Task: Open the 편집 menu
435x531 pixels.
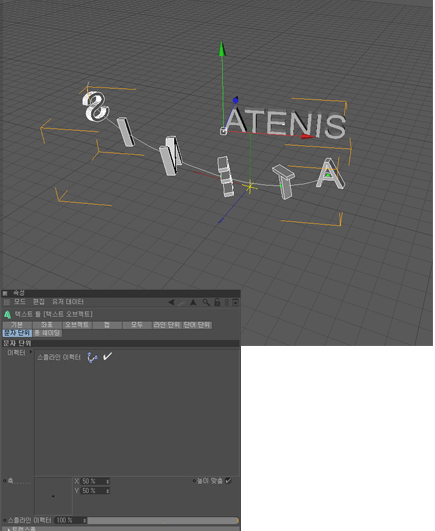Action: [39, 302]
